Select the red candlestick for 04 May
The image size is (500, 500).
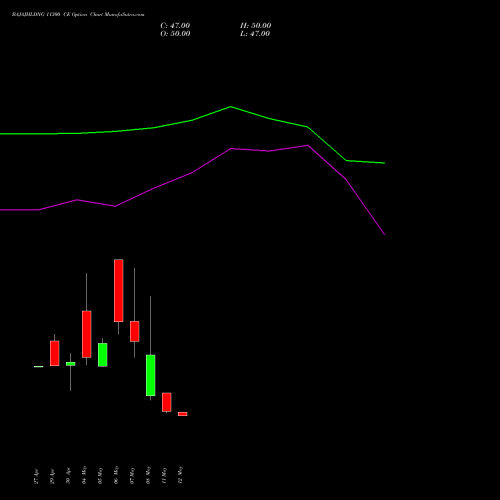click(x=87, y=334)
